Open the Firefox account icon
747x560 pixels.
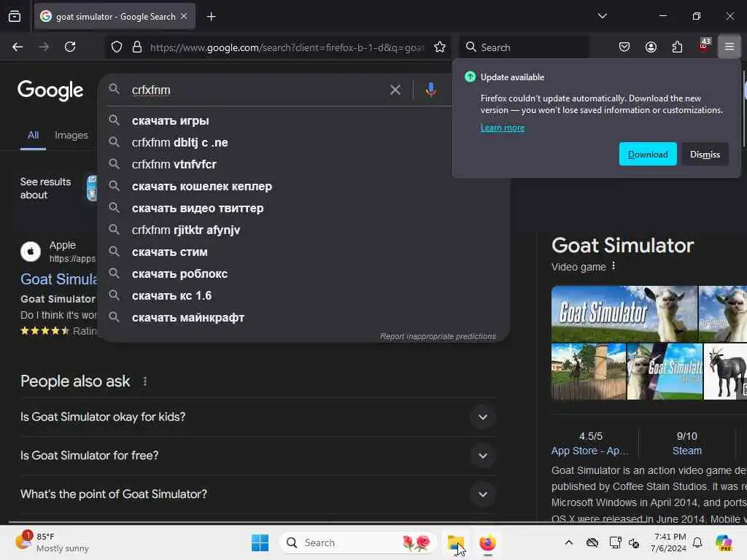(651, 47)
